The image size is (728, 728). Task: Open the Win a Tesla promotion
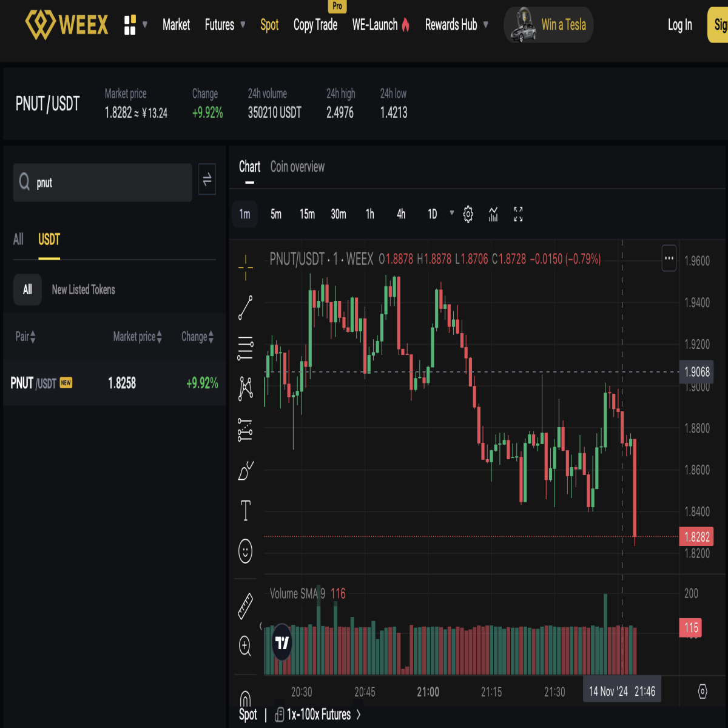click(548, 25)
